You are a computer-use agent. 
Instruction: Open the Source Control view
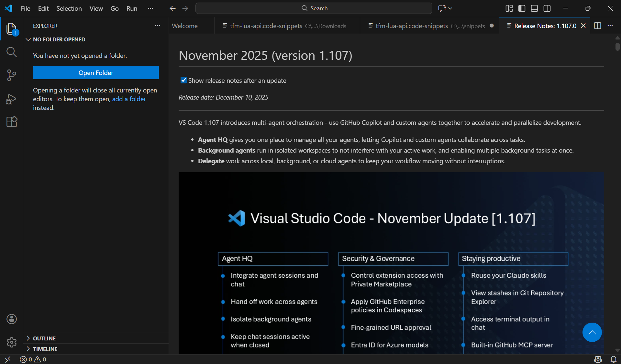pos(12,75)
